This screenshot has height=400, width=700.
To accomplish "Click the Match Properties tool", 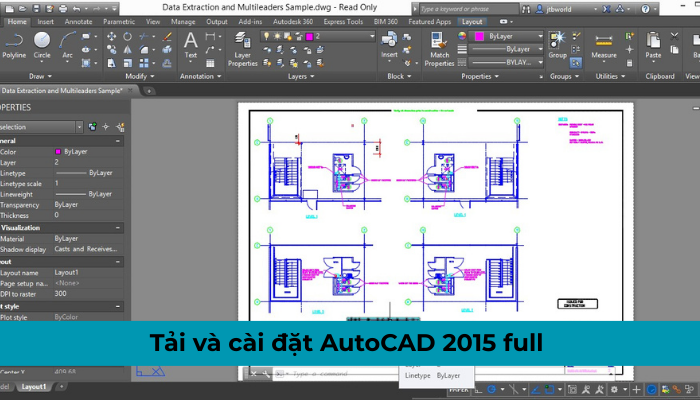I will pos(439,49).
